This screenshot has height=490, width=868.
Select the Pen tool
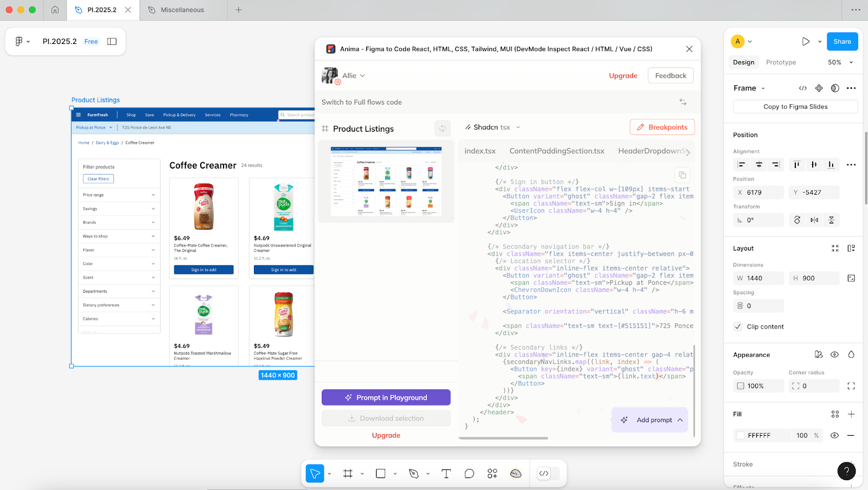click(414, 473)
